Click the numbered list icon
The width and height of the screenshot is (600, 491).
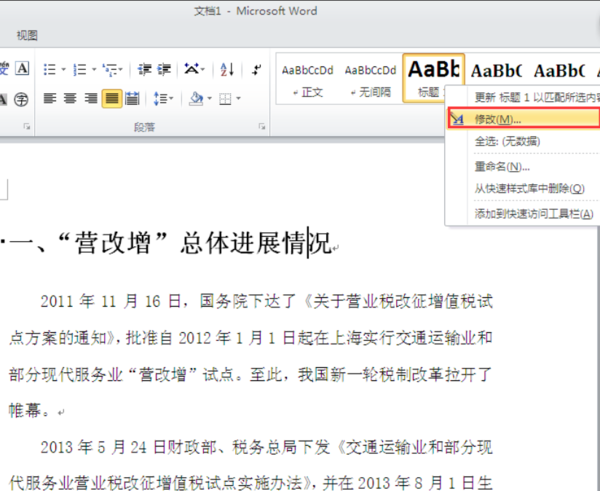80,70
